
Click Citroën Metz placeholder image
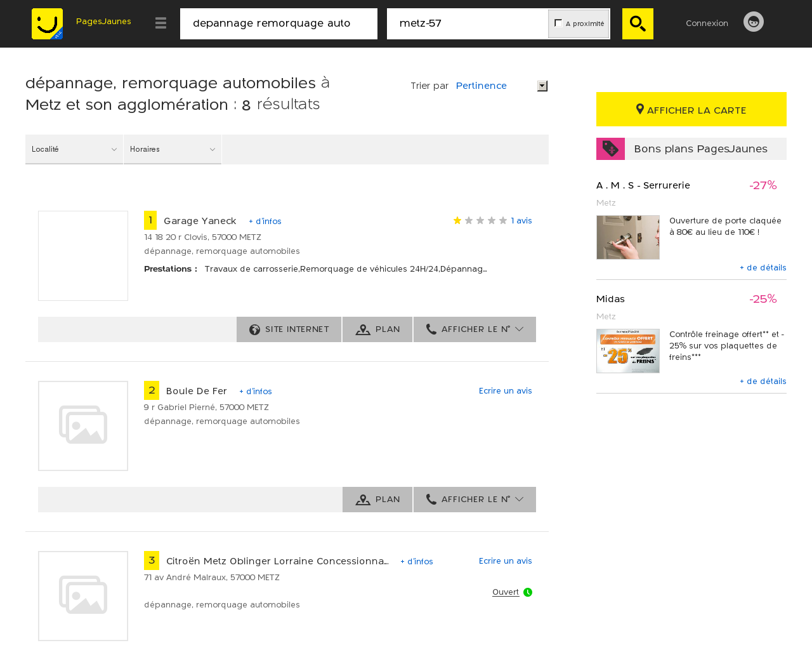click(83, 596)
